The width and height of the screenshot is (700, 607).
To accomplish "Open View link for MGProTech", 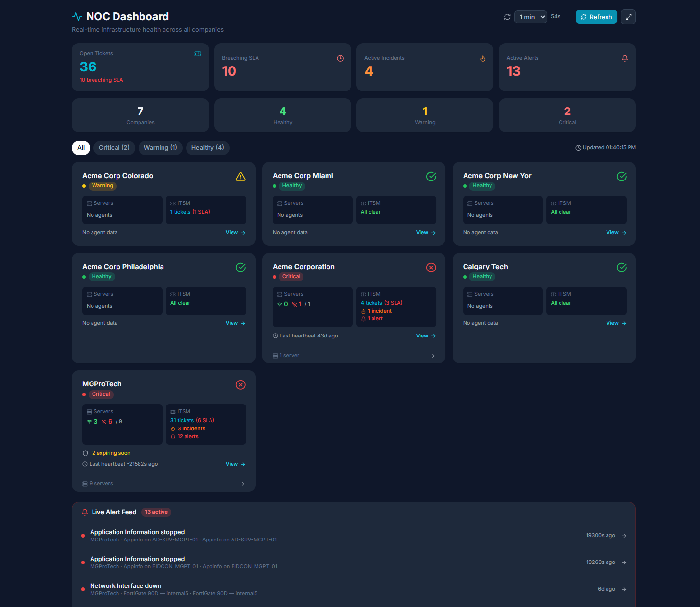I will (235, 464).
